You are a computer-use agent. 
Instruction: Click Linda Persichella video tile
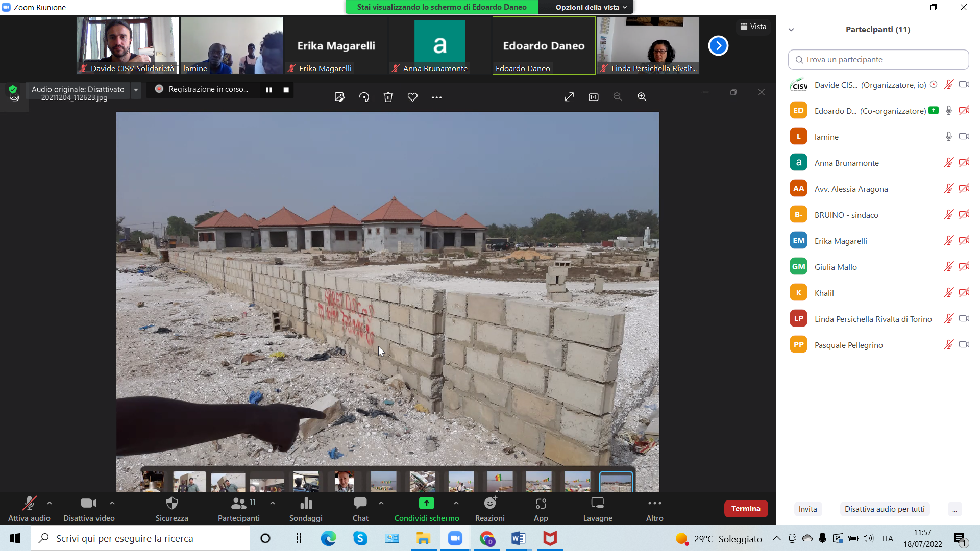click(x=648, y=45)
